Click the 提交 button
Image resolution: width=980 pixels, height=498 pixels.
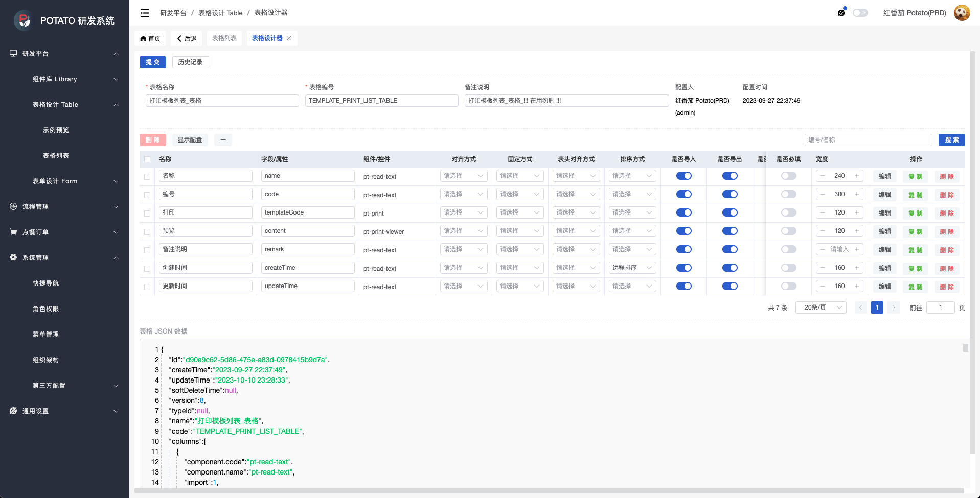coord(152,62)
